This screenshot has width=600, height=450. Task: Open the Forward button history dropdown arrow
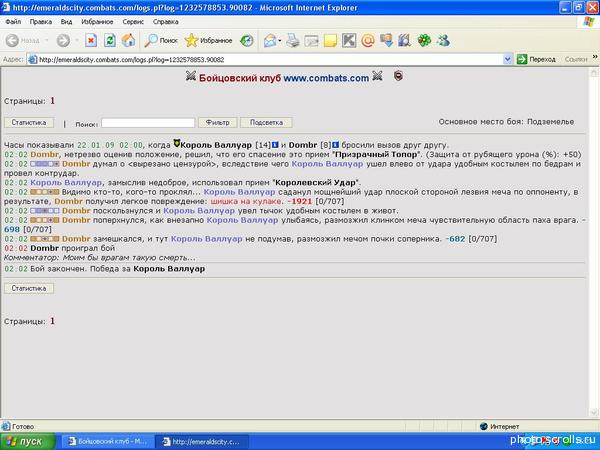click(77, 40)
